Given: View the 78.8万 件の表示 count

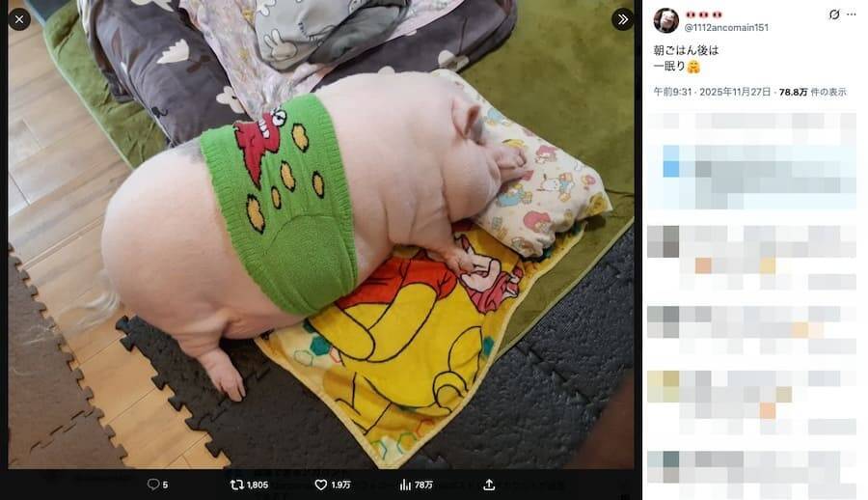Looking at the screenshot, I should coord(813,92).
